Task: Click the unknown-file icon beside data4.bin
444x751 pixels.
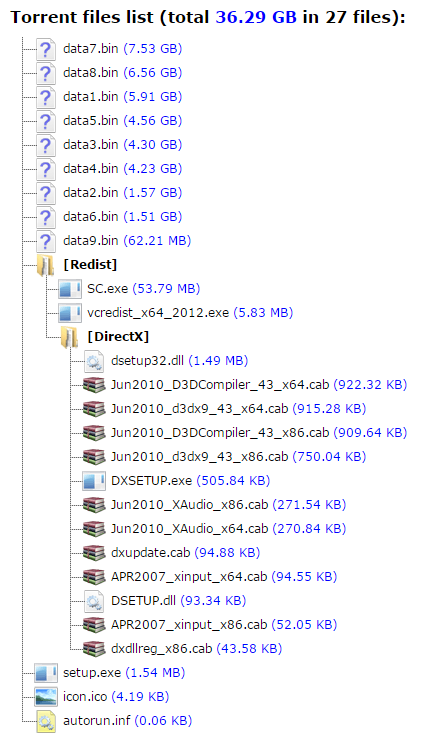Action: [46, 169]
